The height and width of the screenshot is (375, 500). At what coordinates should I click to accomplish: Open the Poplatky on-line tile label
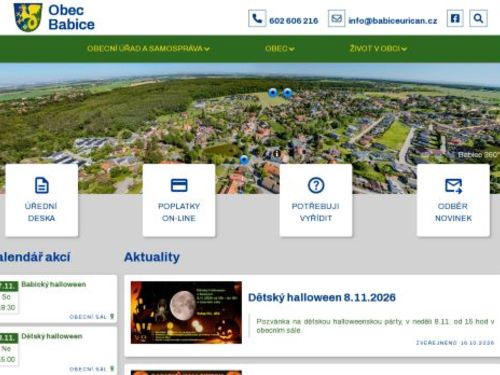tap(179, 212)
